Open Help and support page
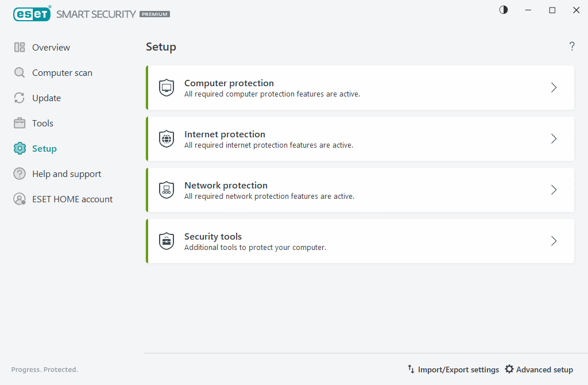 pos(67,174)
